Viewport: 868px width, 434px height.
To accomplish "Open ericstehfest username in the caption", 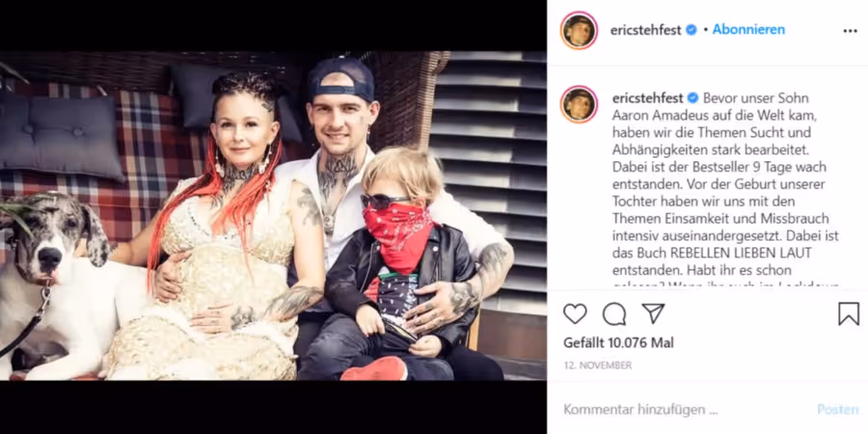I will coord(648,98).
